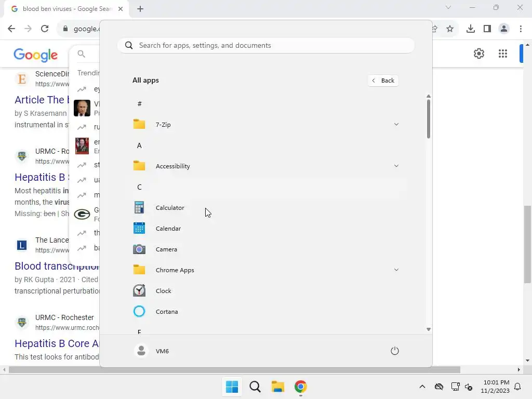532x399 pixels.
Task: Go back in the Chrome browser
Action: pos(11,29)
